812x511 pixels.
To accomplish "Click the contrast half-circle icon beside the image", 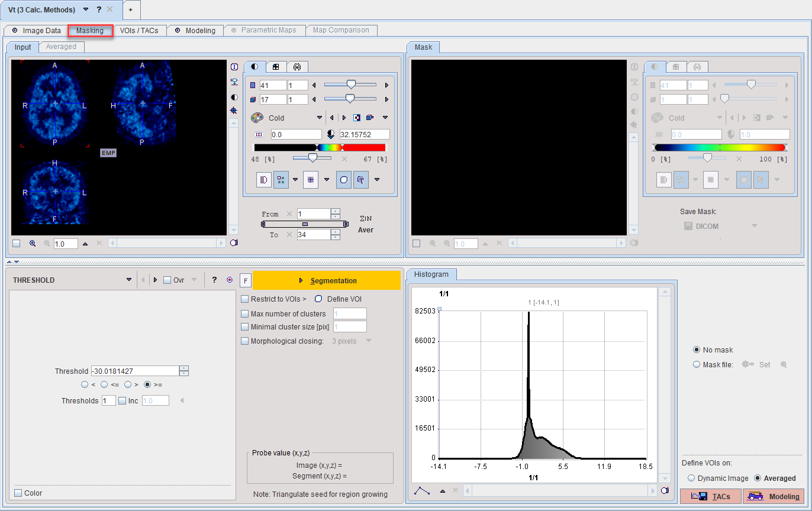I will coord(234,96).
